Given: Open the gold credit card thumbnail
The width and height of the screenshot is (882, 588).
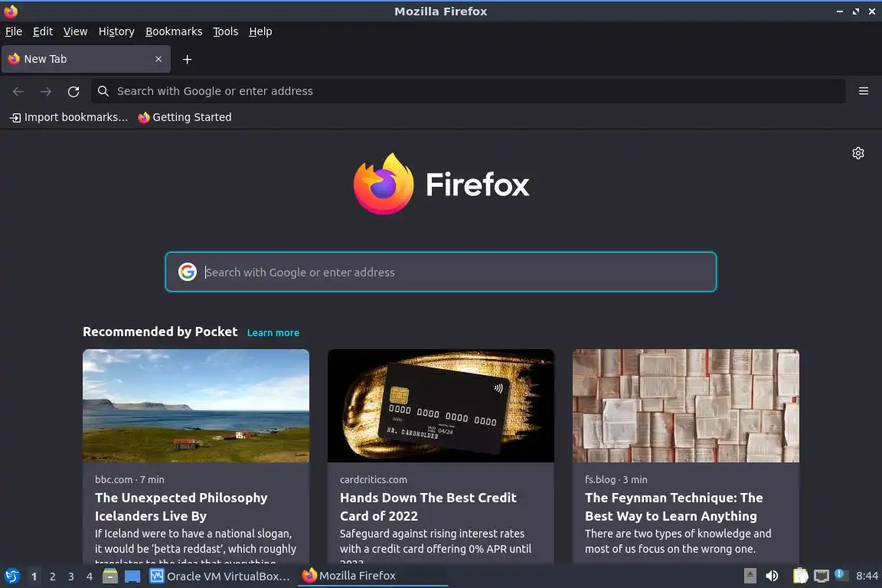Looking at the screenshot, I should click(441, 406).
